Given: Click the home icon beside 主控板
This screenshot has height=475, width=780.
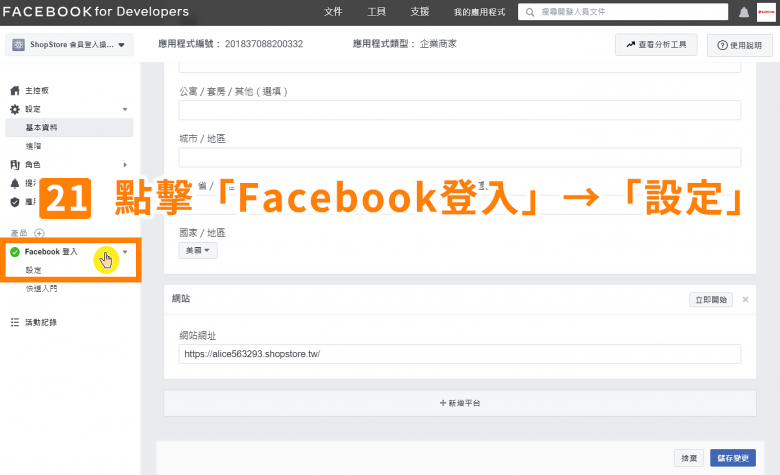Looking at the screenshot, I should click(15, 91).
